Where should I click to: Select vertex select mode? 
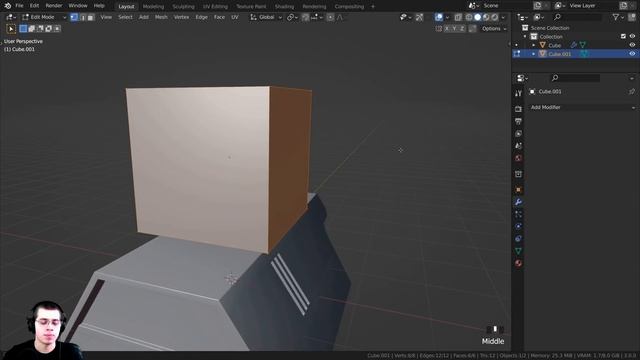[x=74, y=17]
